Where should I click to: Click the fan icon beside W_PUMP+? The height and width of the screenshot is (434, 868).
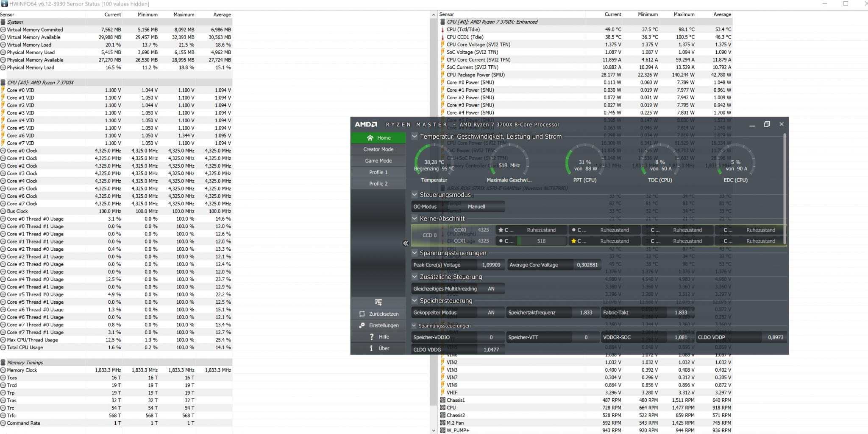click(x=442, y=431)
